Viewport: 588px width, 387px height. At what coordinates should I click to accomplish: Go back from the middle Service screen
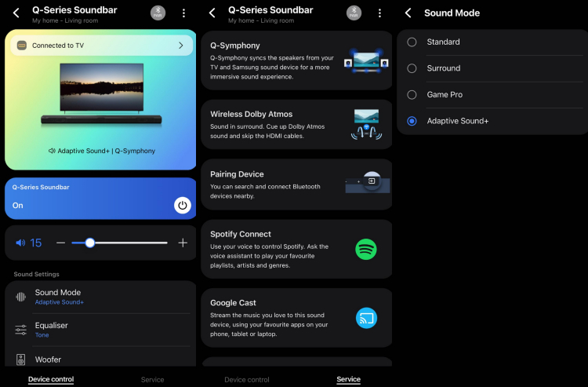[x=212, y=13]
